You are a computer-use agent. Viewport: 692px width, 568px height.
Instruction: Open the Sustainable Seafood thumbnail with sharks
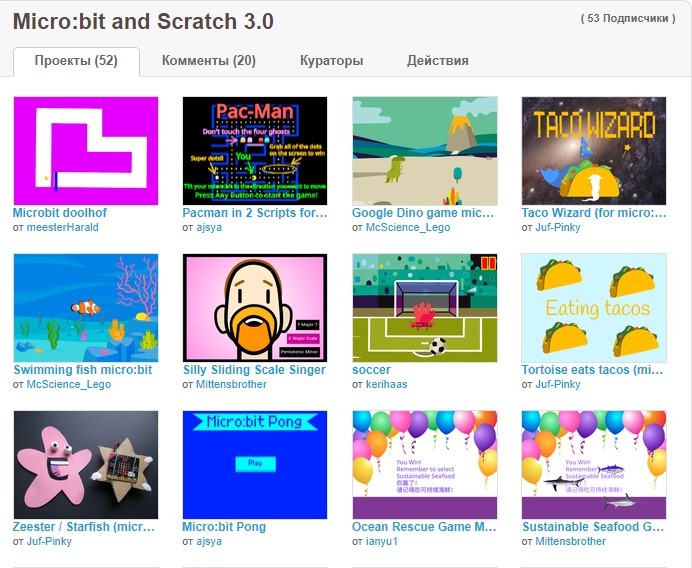(594, 465)
